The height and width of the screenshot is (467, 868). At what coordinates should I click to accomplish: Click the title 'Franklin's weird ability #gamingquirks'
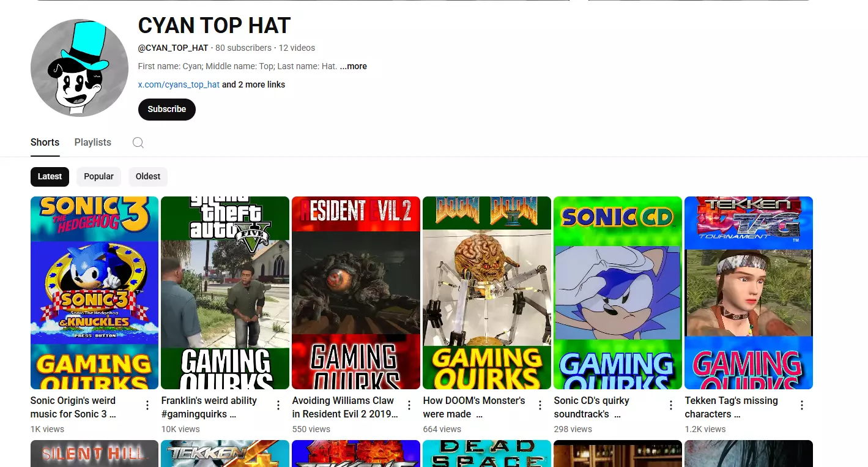coord(209,407)
